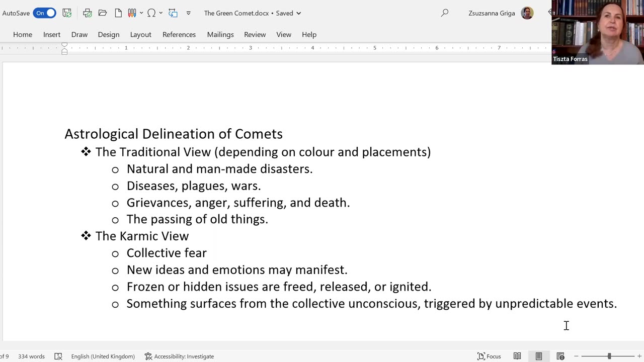Click the line The Traditional View

tap(263, 152)
